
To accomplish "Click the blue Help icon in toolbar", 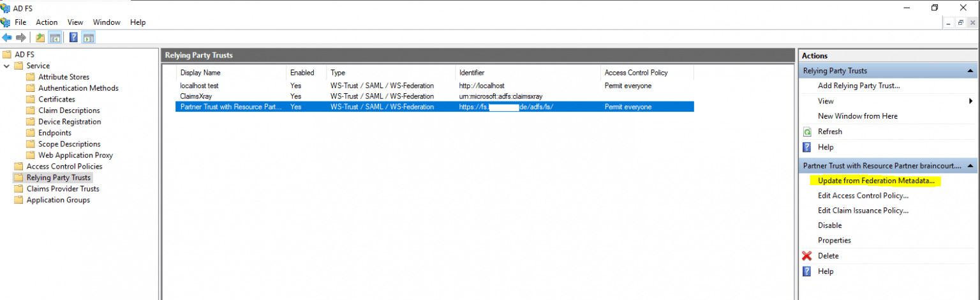I will (x=73, y=38).
